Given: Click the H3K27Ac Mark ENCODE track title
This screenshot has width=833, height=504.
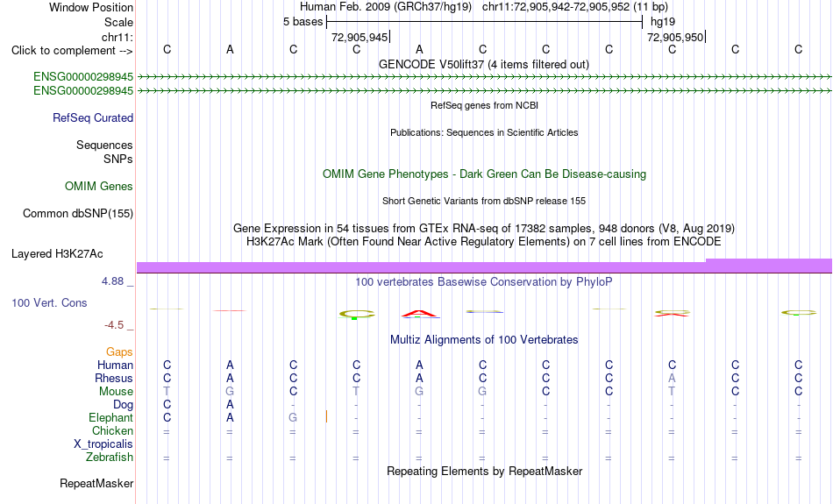Looking at the screenshot, I should (x=484, y=242).
